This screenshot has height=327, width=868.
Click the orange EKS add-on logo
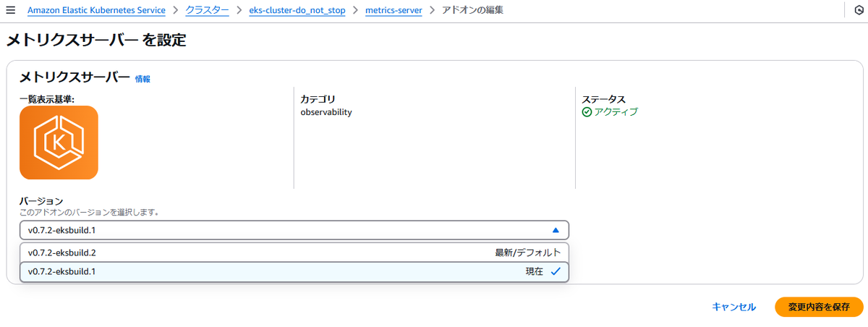[x=59, y=143]
